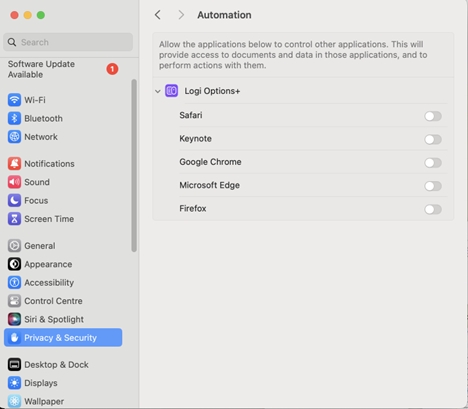Click the sidebar vertical scrollbar

point(134,166)
